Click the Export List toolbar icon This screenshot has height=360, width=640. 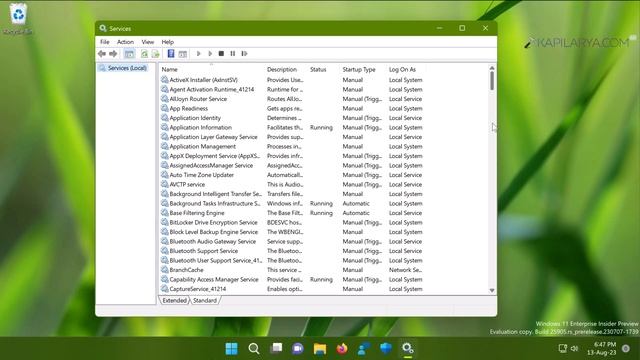[x=156, y=53]
